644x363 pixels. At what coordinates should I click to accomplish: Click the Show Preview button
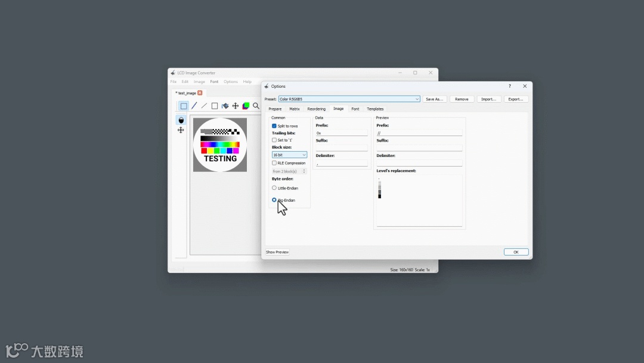point(277,252)
